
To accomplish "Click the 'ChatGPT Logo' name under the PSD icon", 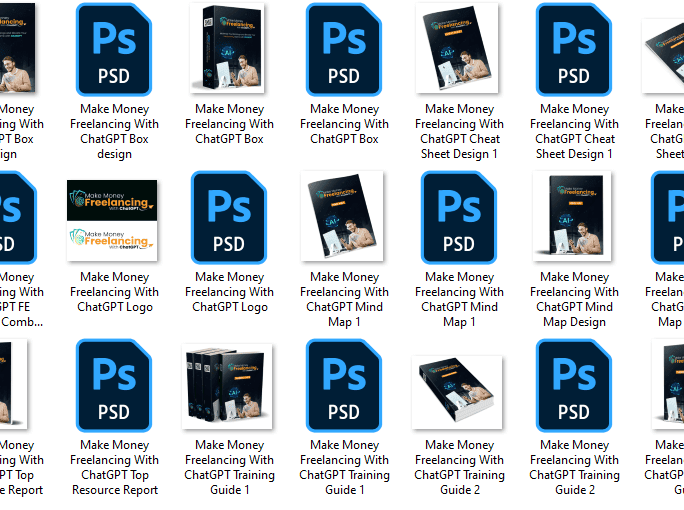I will [x=229, y=292].
